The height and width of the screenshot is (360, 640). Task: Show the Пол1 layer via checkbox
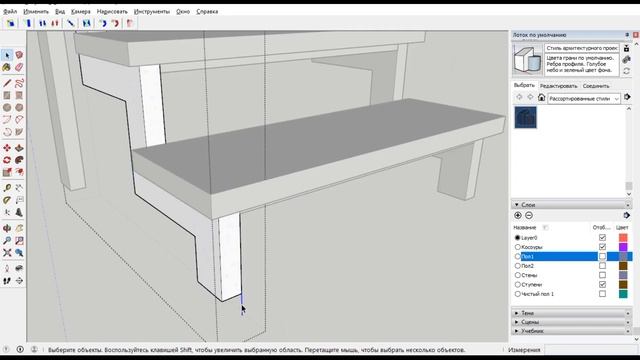coord(602,256)
